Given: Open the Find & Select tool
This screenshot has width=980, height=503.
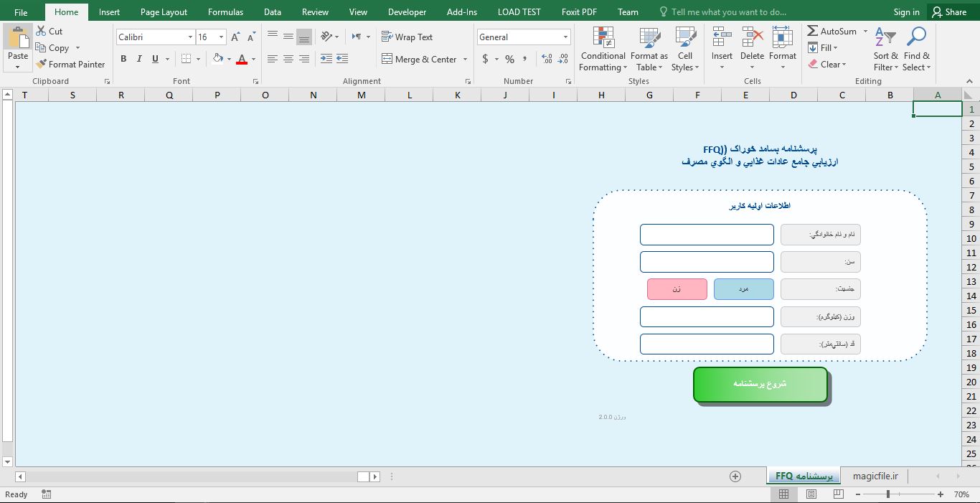Looking at the screenshot, I should tap(916, 50).
